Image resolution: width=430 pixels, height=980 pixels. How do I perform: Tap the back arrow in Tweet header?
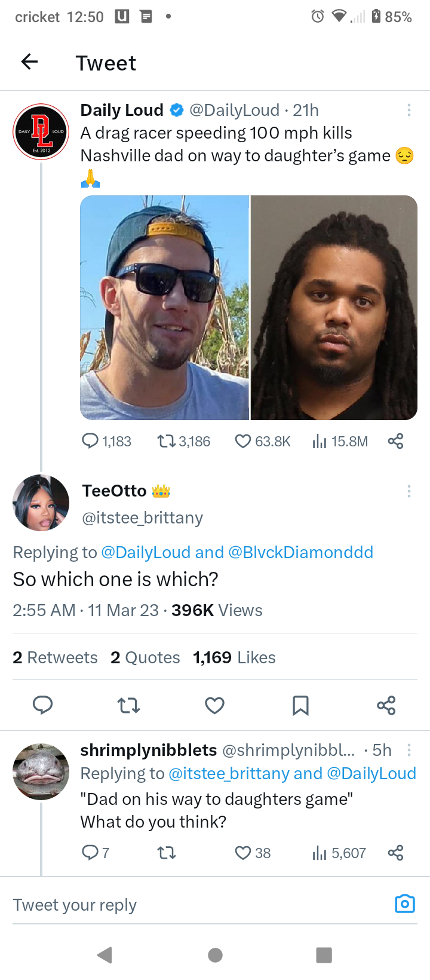tap(30, 62)
